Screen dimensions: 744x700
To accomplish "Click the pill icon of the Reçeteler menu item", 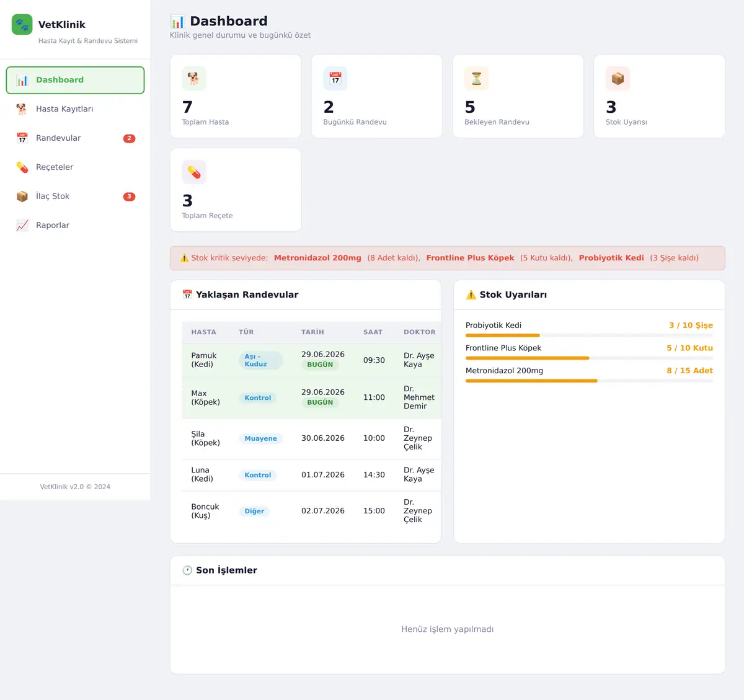I will click(x=22, y=167).
